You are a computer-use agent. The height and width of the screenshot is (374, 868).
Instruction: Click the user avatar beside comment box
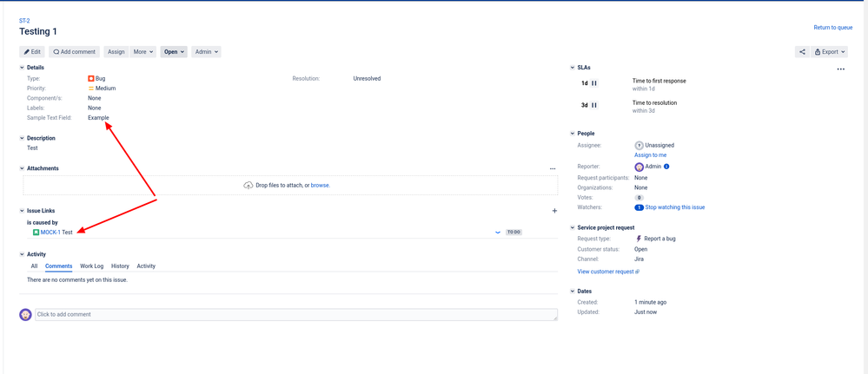pos(25,315)
